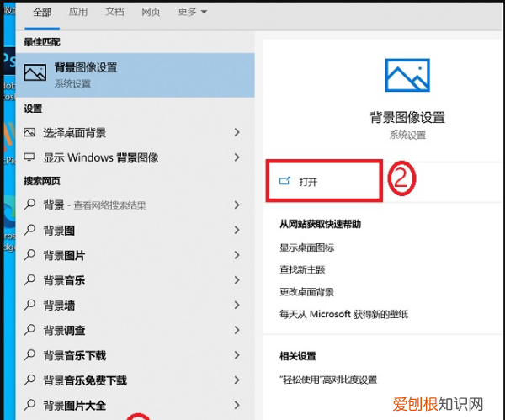
Task: Expand the chevron for 背景音乐免费下载
Action: [x=237, y=380]
